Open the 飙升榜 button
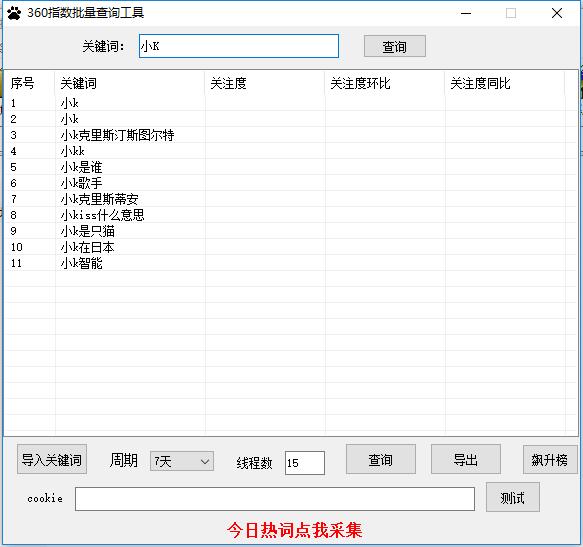The width and height of the screenshot is (583, 547). tap(550, 459)
